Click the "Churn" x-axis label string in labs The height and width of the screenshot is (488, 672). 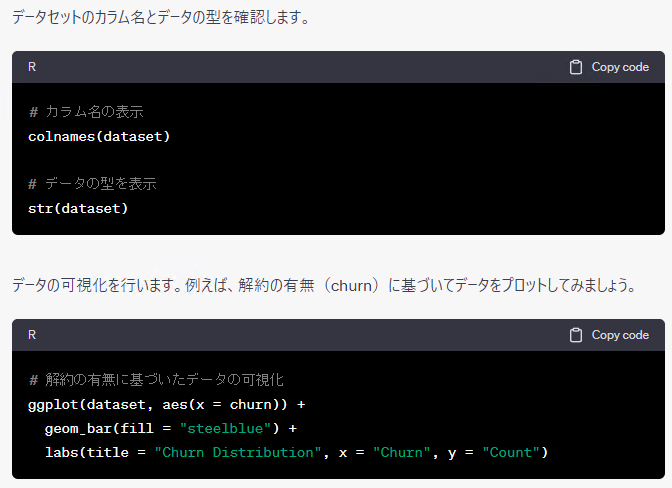[x=402, y=452]
